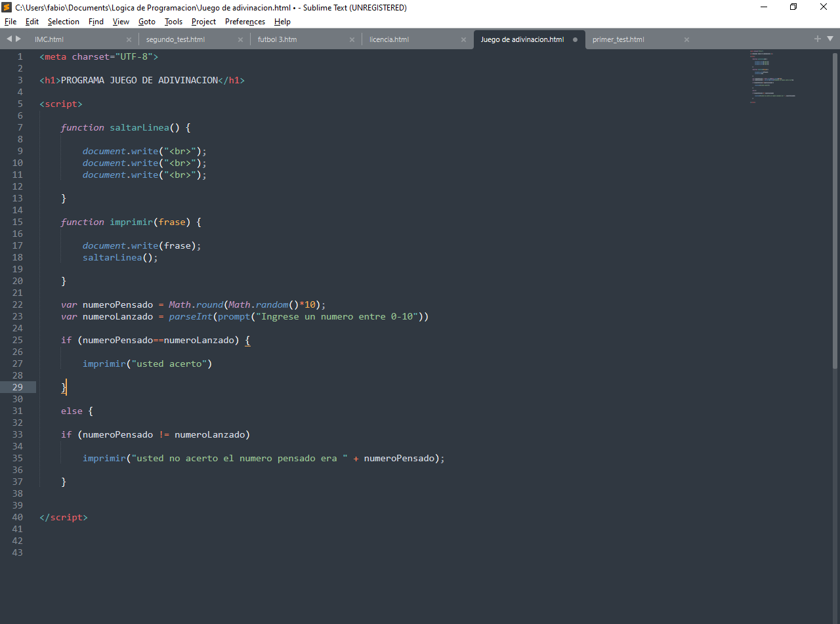Image resolution: width=840 pixels, height=624 pixels.
Task: Click line number 1 in gutter
Action: (x=20, y=56)
